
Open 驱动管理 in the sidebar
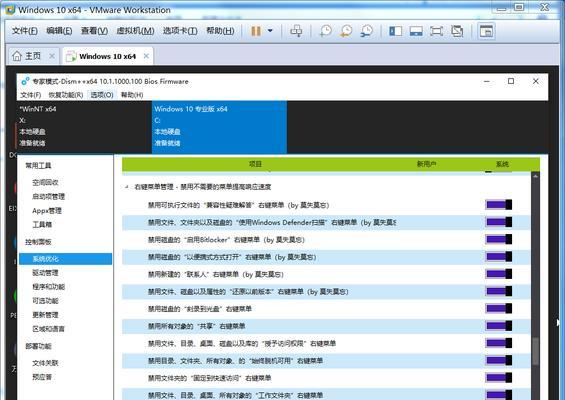[x=45, y=273]
